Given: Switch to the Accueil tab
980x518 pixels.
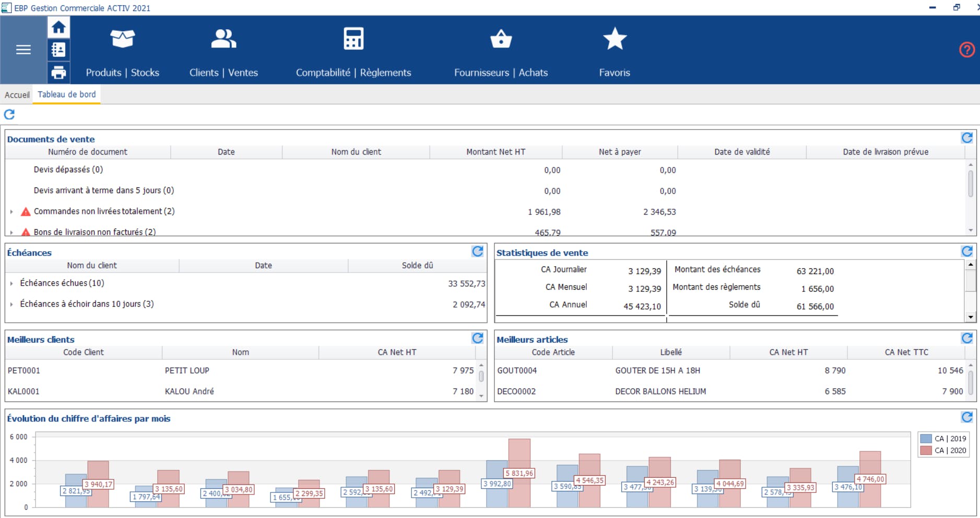Looking at the screenshot, I should click(17, 95).
